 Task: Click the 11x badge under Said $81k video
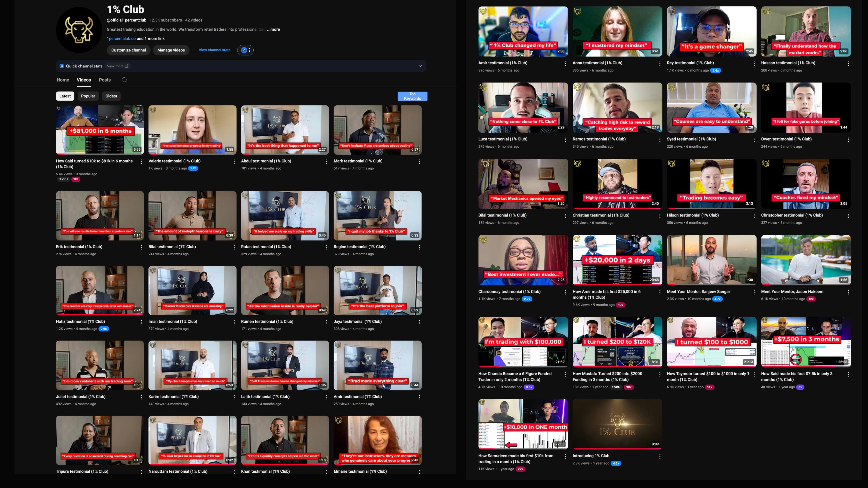tap(75, 179)
